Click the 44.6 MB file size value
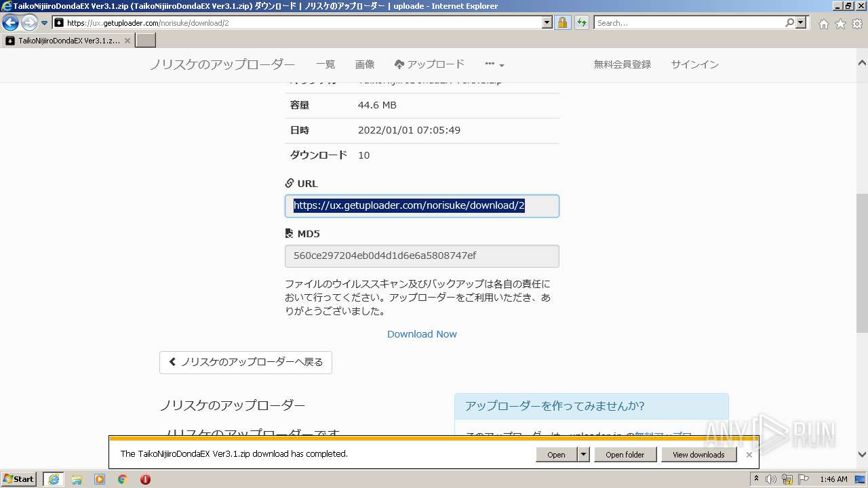Image resolution: width=868 pixels, height=488 pixels. tap(377, 105)
